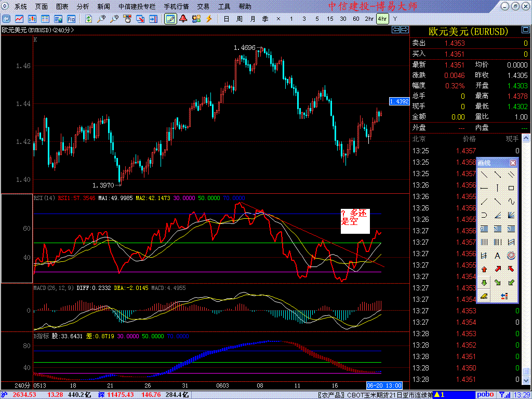Select the red up arrow marker
The width and height of the screenshot is (532, 399).
pos(484,270)
